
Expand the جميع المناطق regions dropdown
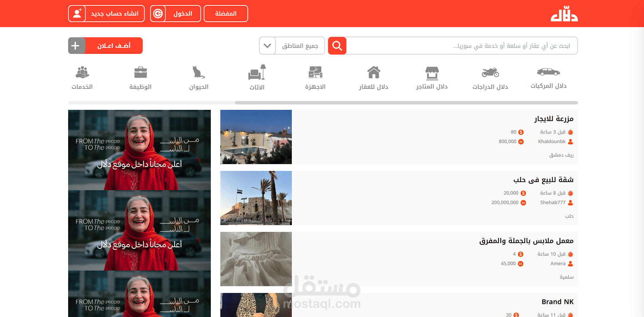[x=292, y=45]
